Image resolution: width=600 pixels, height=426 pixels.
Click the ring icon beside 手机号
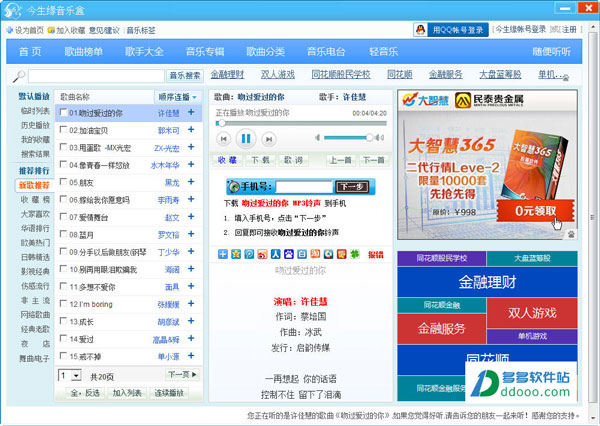tap(233, 187)
